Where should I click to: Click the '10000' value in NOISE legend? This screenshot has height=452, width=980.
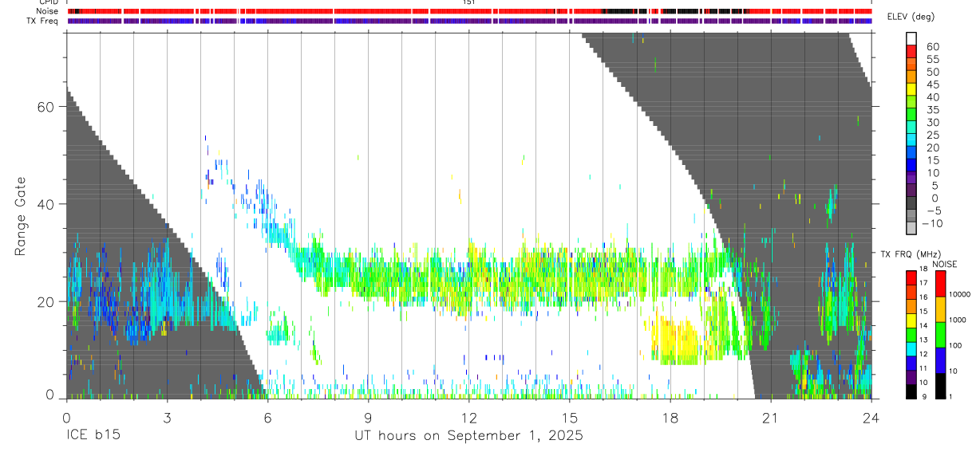[960, 294]
